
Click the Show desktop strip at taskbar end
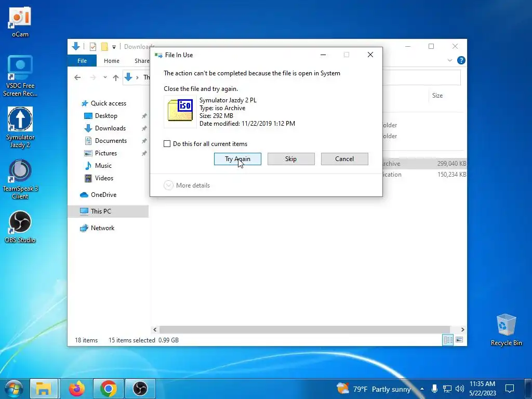528,389
